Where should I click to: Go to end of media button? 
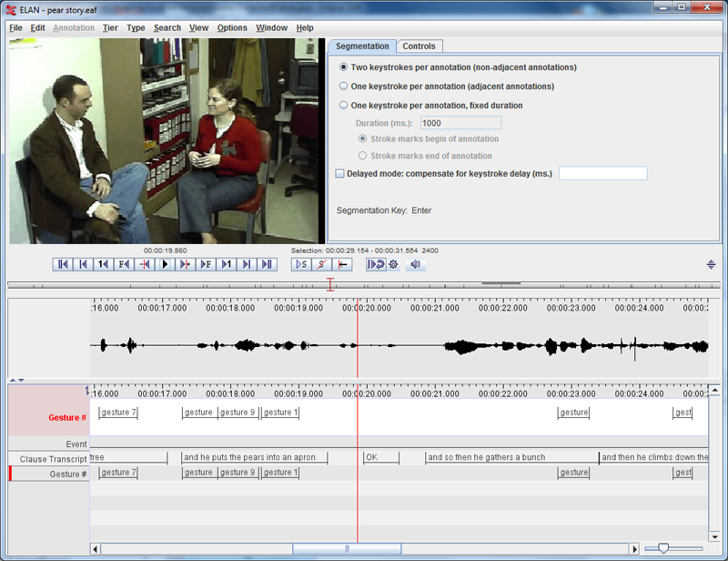tap(267, 264)
